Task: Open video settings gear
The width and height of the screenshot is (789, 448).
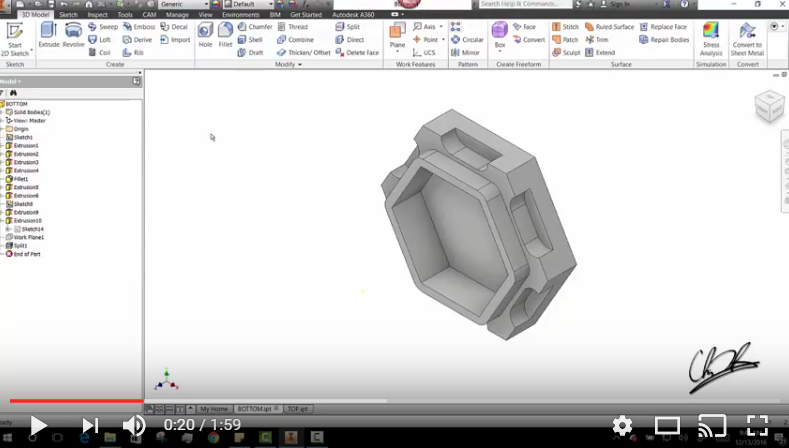Action: tap(622, 426)
